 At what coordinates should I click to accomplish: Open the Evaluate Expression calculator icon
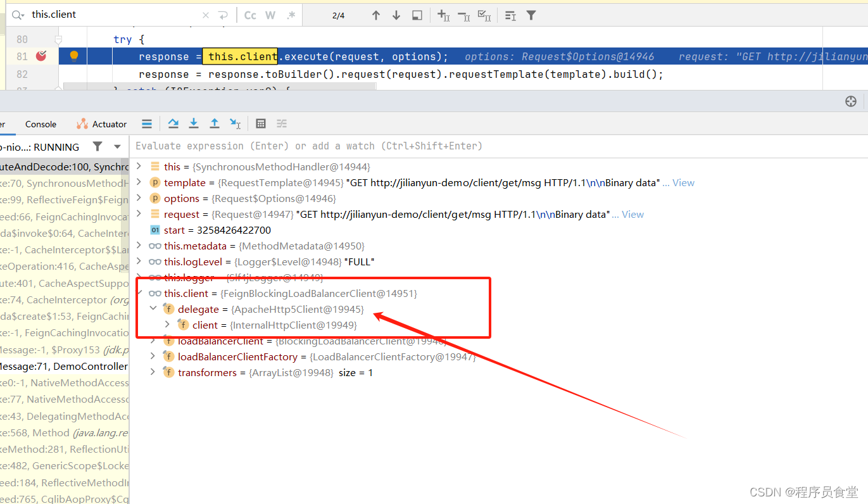point(261,123)
